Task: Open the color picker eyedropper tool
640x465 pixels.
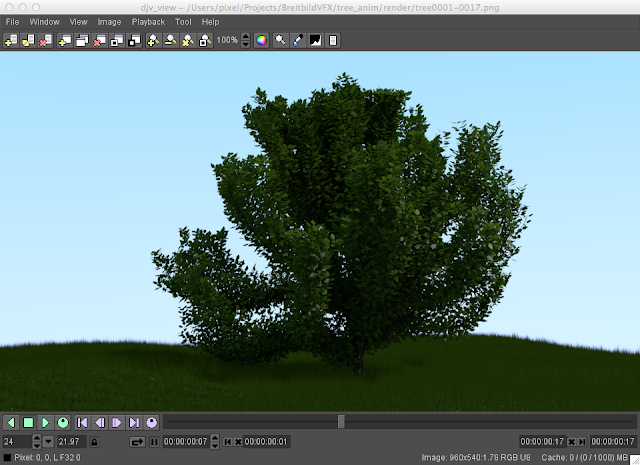Action: coord(298,40)
